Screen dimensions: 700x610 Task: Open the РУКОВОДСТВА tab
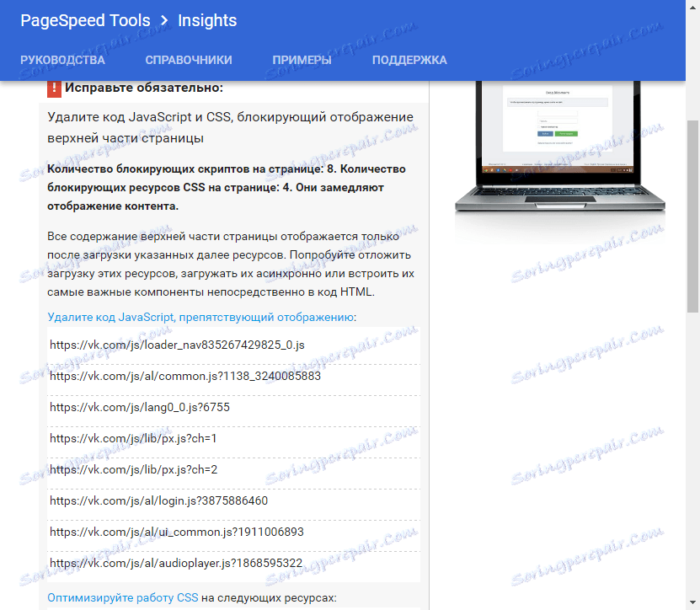coord(62,61)
